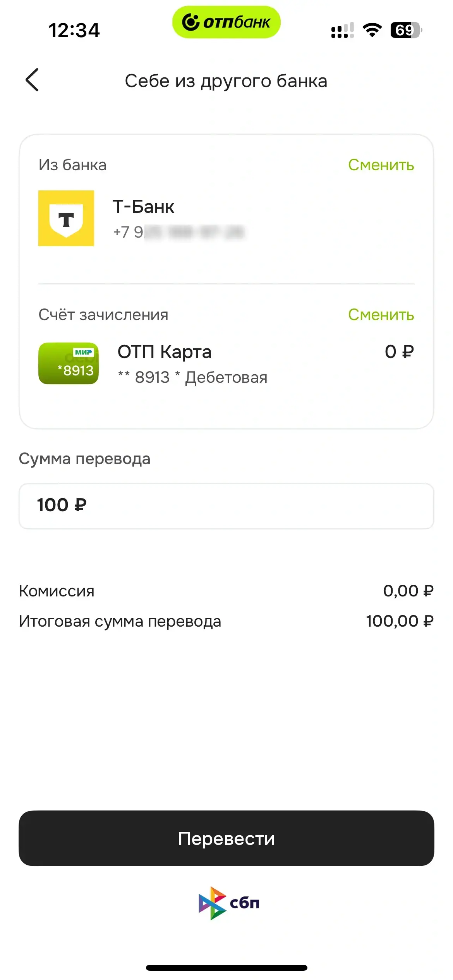Tap the OTP Bank logo pill

tap(226, 22)
